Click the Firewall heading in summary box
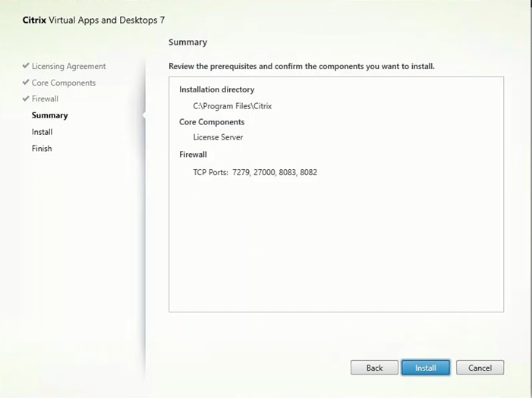This screenshot has height=398, width=532. coord(193,155)
